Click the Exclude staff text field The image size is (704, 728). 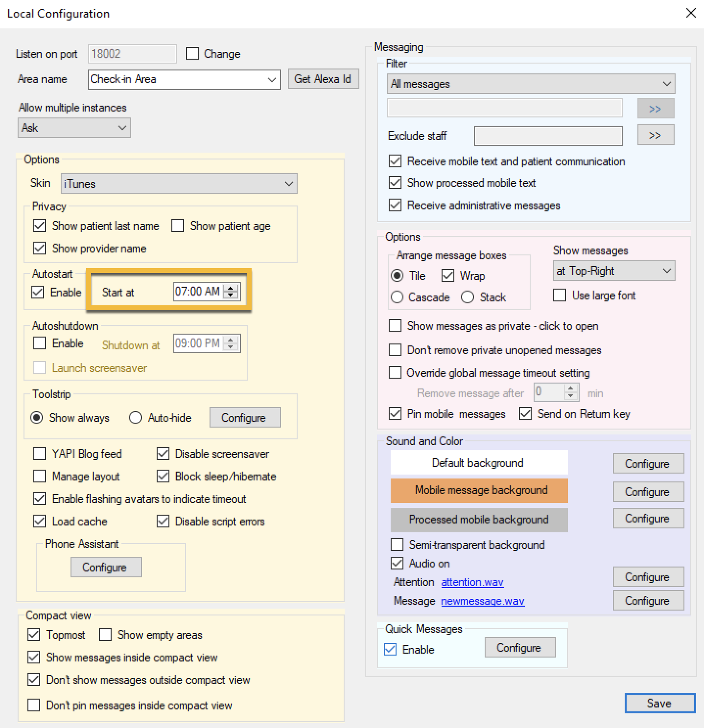point(548,136)
